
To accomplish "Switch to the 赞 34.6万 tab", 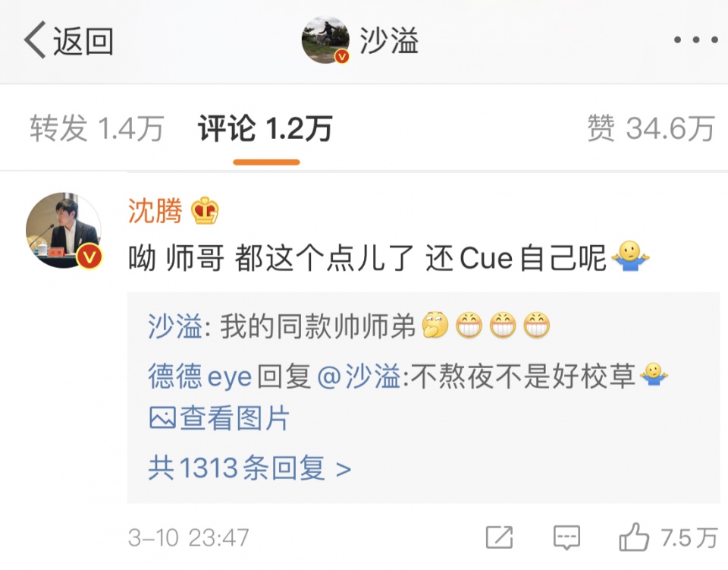I will coord(651,128).
